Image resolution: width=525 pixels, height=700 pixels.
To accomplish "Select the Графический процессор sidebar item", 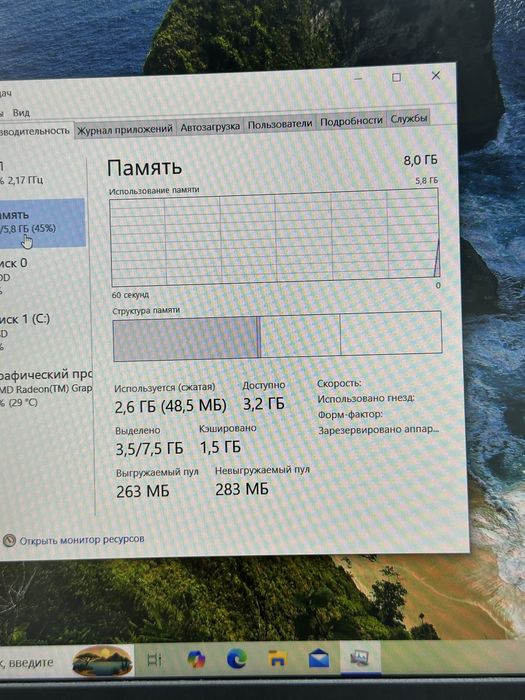I will [45, 388].
